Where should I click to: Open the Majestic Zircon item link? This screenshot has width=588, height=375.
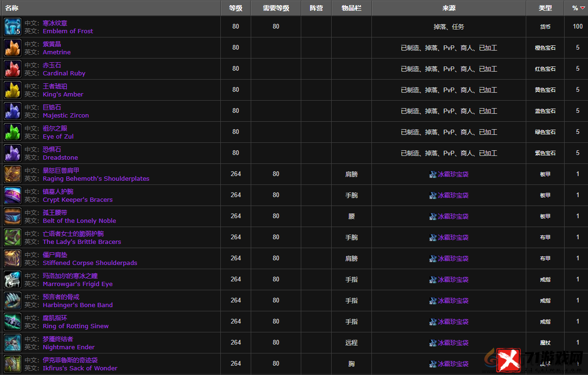click(65, 115)
